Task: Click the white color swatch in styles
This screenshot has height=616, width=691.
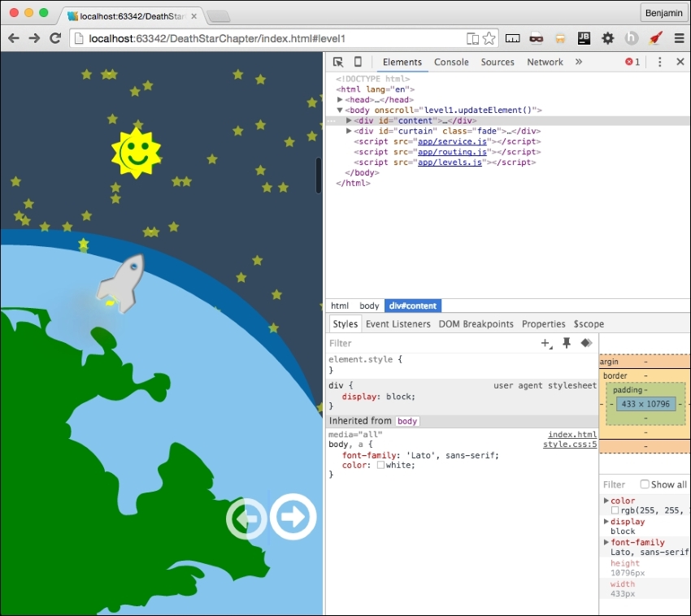Action: tap(380, 466)
